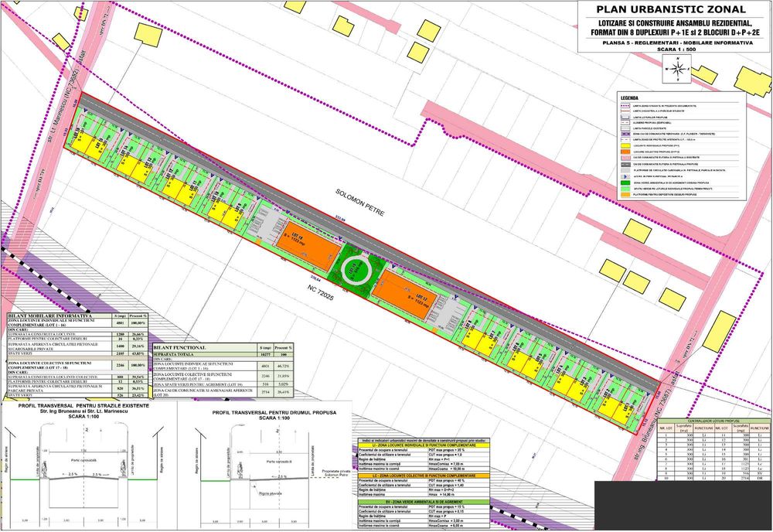Click the PLAN URBANISTIC ZONAL title
Viewport: 773px width, 532px height.
tap(671, 9)
